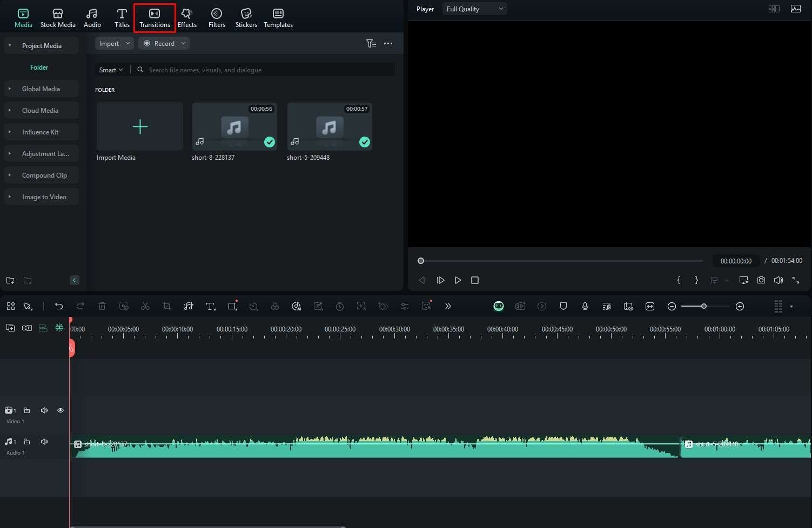
Task: Open the player scopes image icon
Action: coord(796,9)
